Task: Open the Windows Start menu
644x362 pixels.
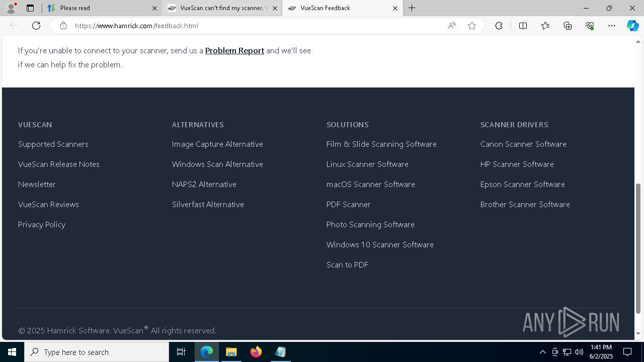Action: click(x=12, y=352)
